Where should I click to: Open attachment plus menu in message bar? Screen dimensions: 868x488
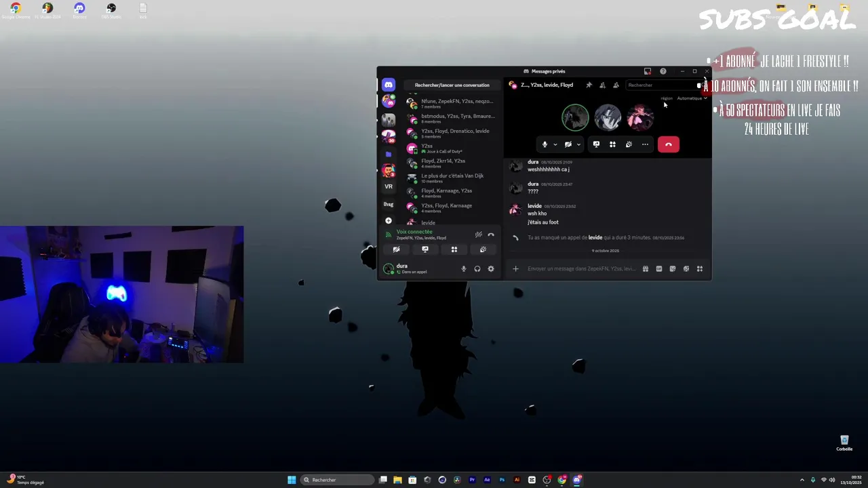click(x=515, y=269)
